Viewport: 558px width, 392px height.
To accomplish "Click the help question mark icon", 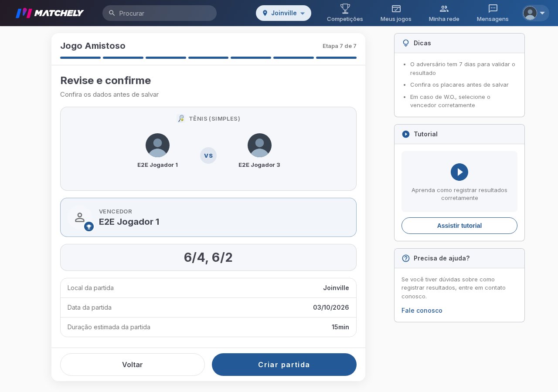I will (406, 258).
